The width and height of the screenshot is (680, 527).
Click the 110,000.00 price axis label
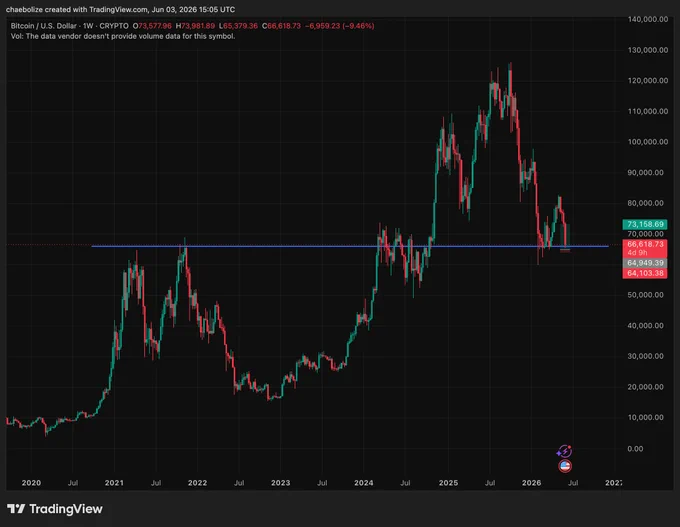648,111
